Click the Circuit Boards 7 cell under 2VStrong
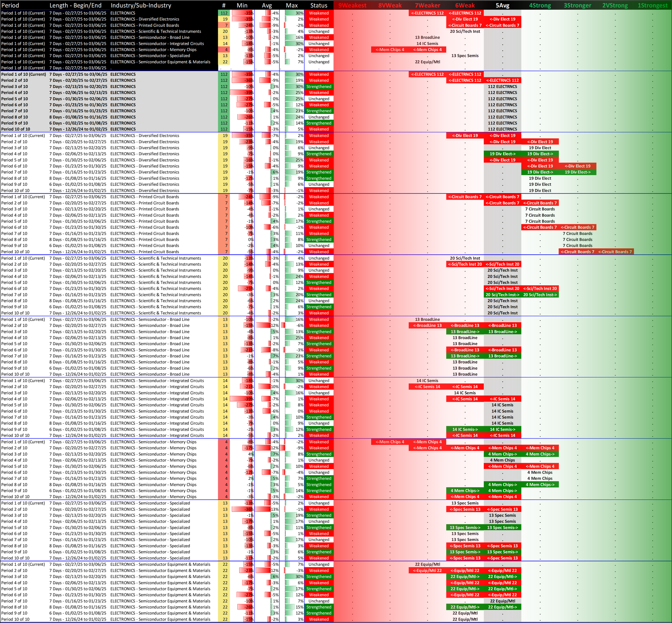Image resolution: width=672 pixels, height=623 pixels. (x=615, y=252)
